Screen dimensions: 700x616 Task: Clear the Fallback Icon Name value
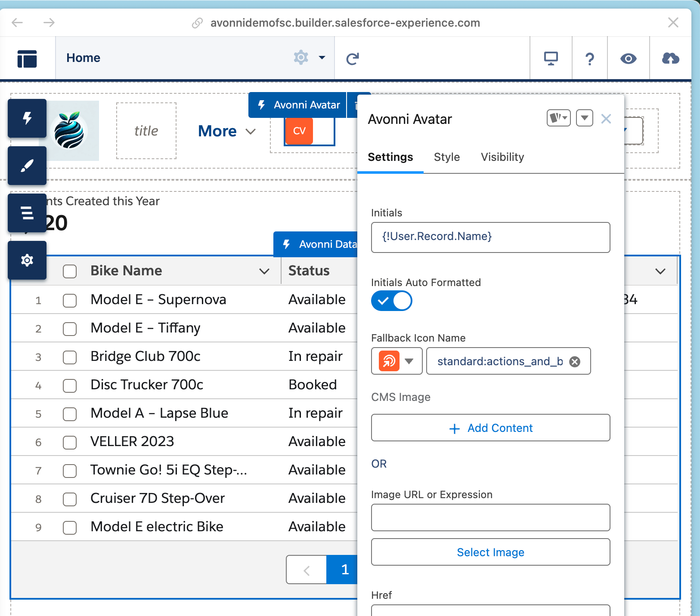tap(574, 362)
